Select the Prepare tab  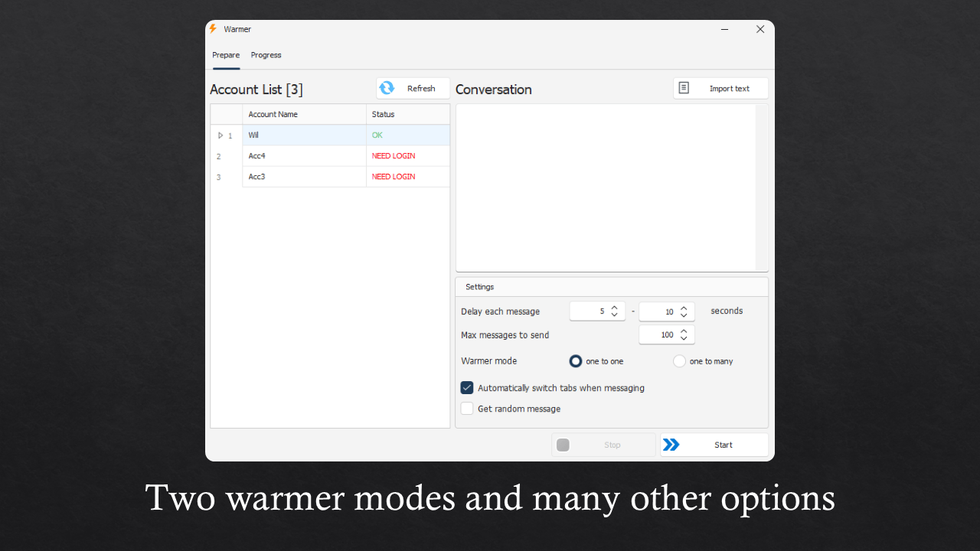point(226,54)
